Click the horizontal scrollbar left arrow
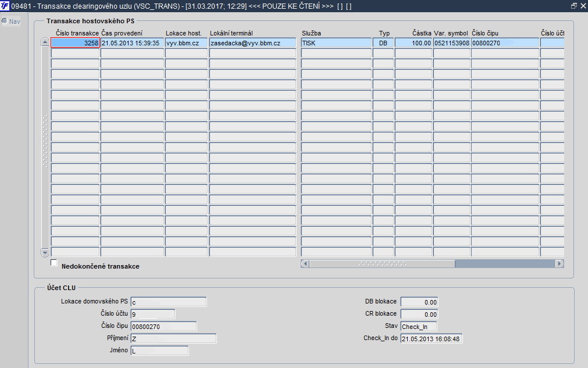The width and height of the screenshot is (588, 368). pyautogui.click(x=305, y=263)
